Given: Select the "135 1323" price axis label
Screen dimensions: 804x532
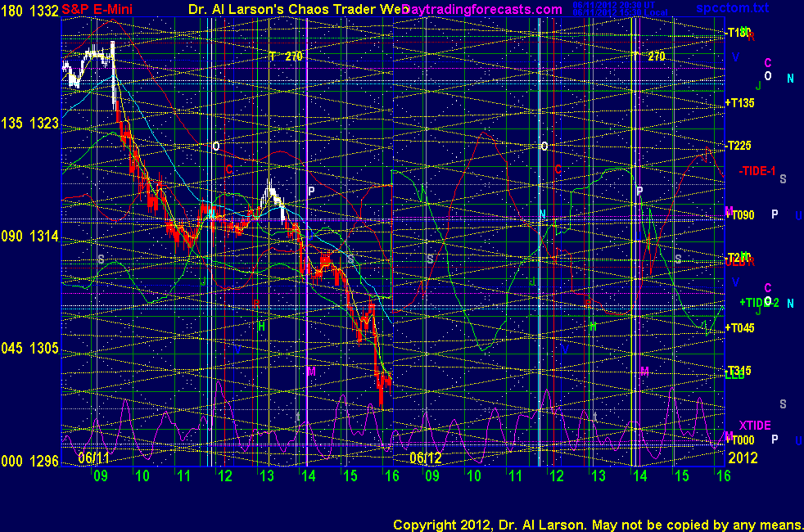Looking at the screenshot, I should click(x=29, y=123).
